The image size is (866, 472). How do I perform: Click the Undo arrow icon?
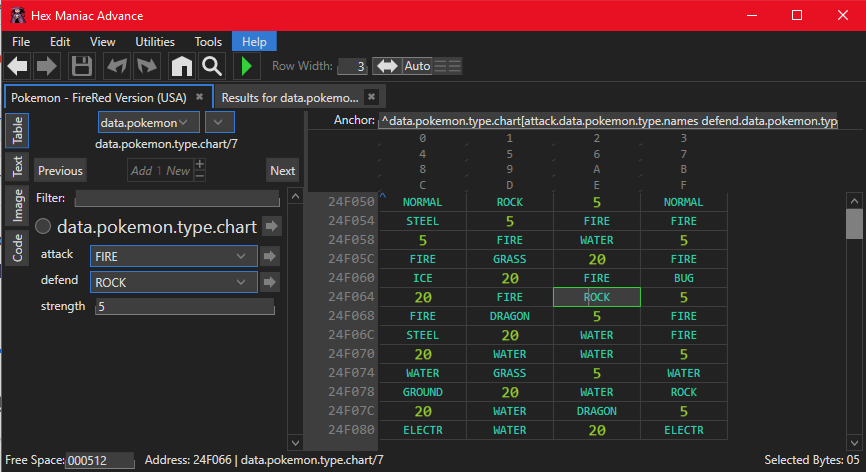(x=117, y=67)
